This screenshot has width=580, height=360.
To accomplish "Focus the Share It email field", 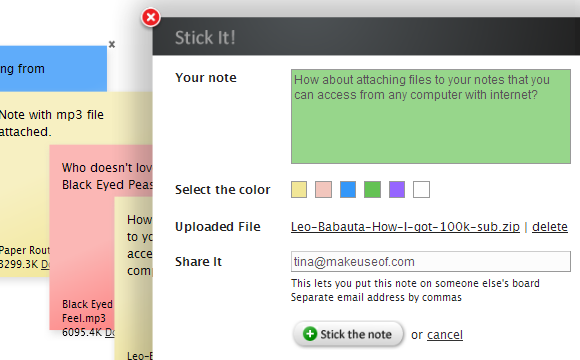I will (431, 262).
